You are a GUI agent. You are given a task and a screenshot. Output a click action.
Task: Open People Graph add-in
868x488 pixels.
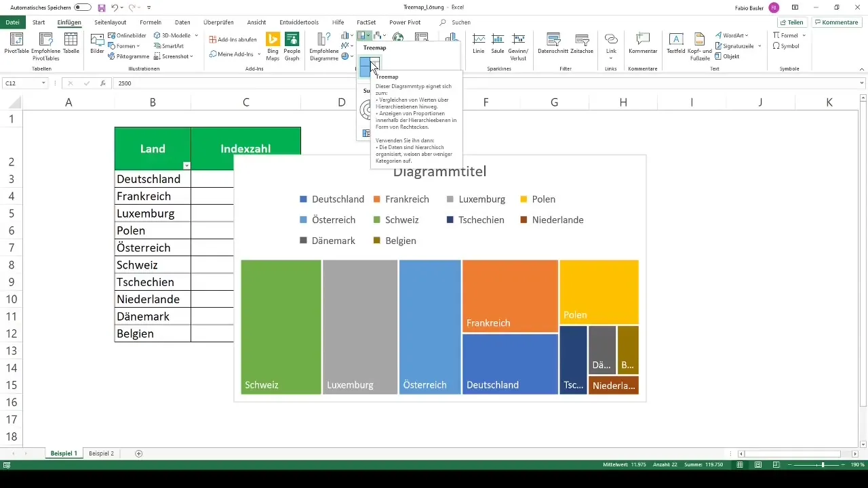[292, 45]
